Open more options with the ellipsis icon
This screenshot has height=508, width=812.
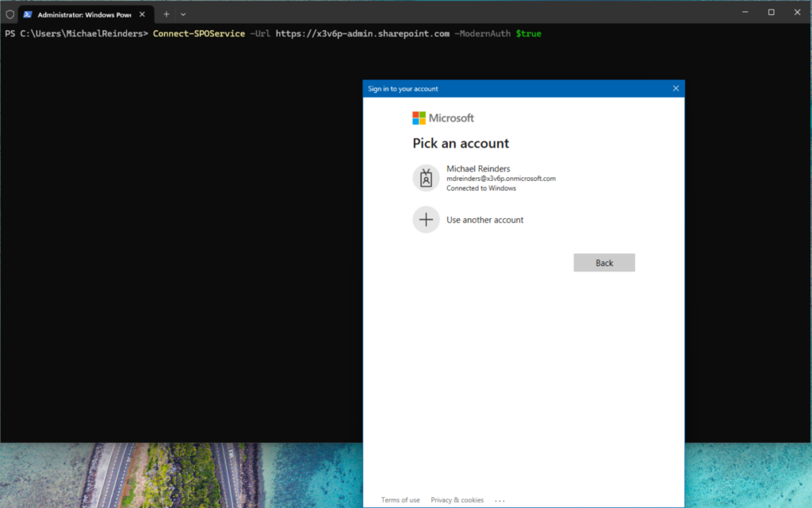(500, 500)
